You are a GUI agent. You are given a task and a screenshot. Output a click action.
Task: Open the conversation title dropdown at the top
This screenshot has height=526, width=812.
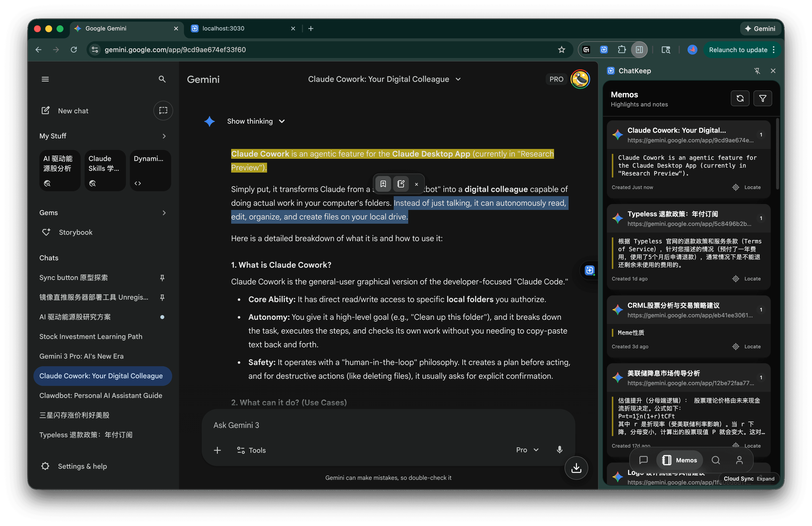point(459,79)
